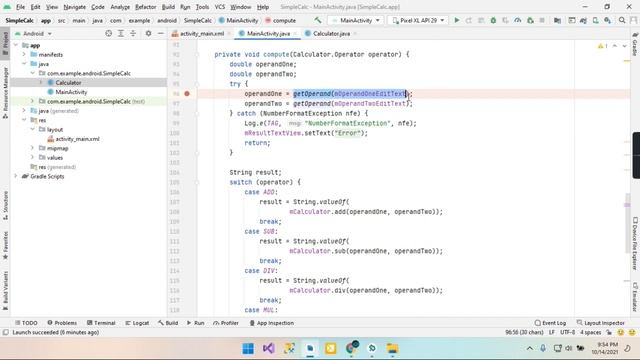Collapse the app module node
The image size is (640, 360).
(x=16, y=45)
